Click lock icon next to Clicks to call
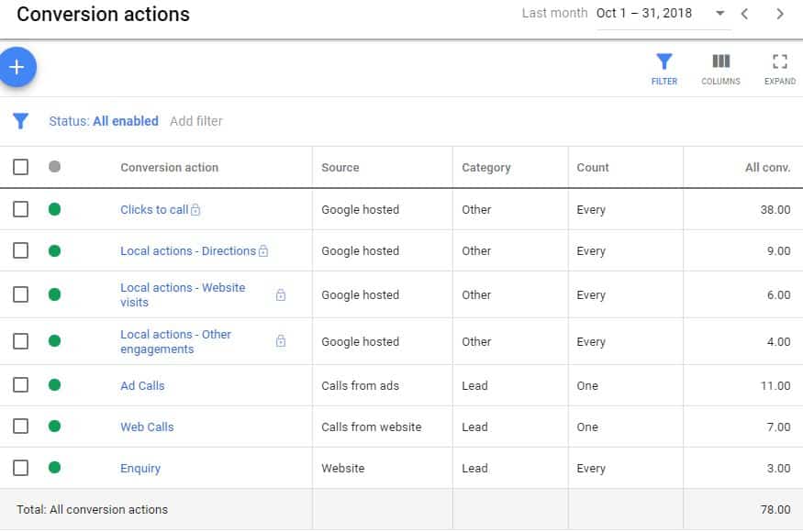Viewport: 803px width, 532px height. [x=195, y=210]
